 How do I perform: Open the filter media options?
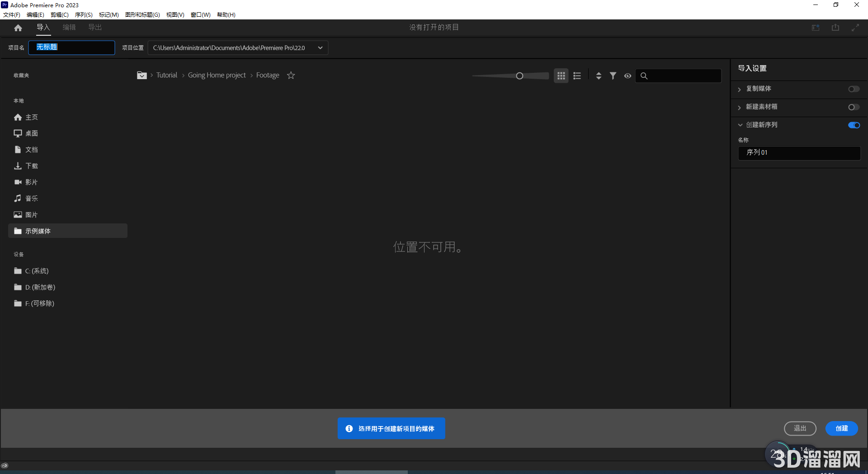tap(613, 76)
